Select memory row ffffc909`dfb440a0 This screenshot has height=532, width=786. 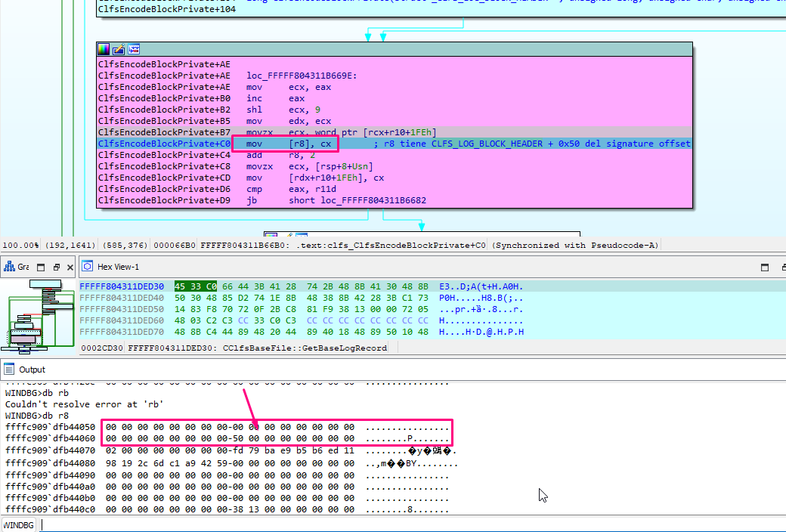[x=227, y=487]
